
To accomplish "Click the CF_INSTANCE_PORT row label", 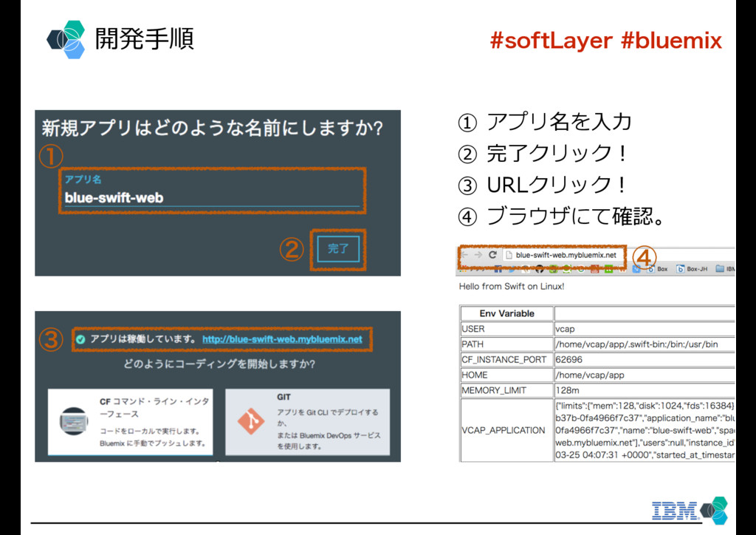I will click(x=504, y=360).
